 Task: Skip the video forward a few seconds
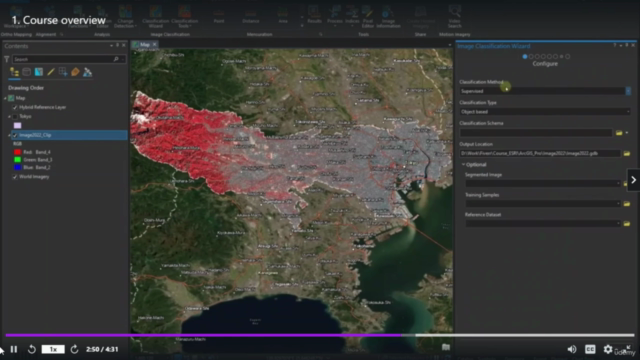pos(74,349)
